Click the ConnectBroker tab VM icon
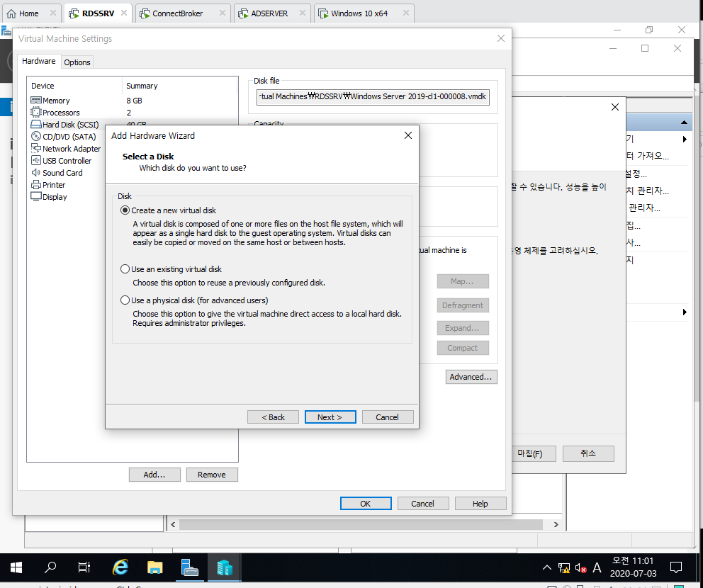This screenshot has height=588, width=703. pos(145,13)
